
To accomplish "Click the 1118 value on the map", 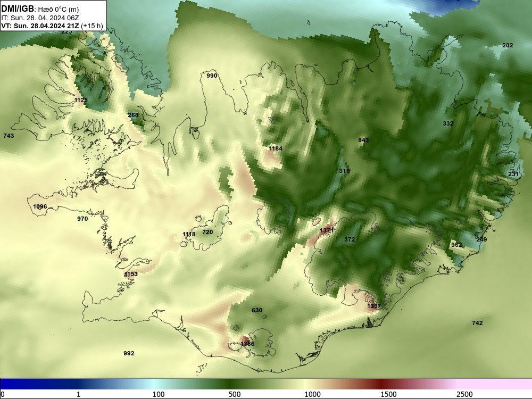I will coord(189,234).
